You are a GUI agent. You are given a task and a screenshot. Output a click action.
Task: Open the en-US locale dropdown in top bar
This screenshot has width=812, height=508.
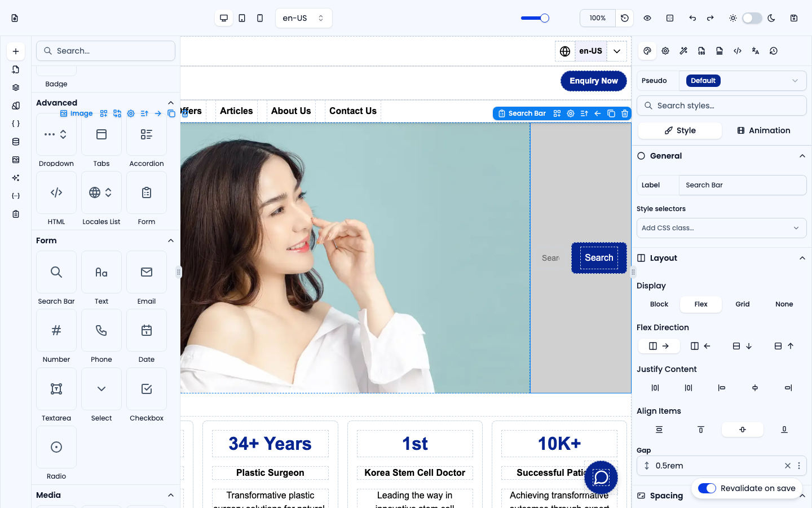[x=304, y=18]
